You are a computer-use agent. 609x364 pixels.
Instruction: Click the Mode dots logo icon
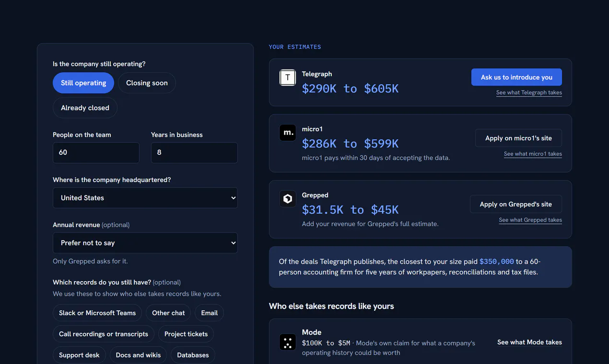click(x=288, y=342)
